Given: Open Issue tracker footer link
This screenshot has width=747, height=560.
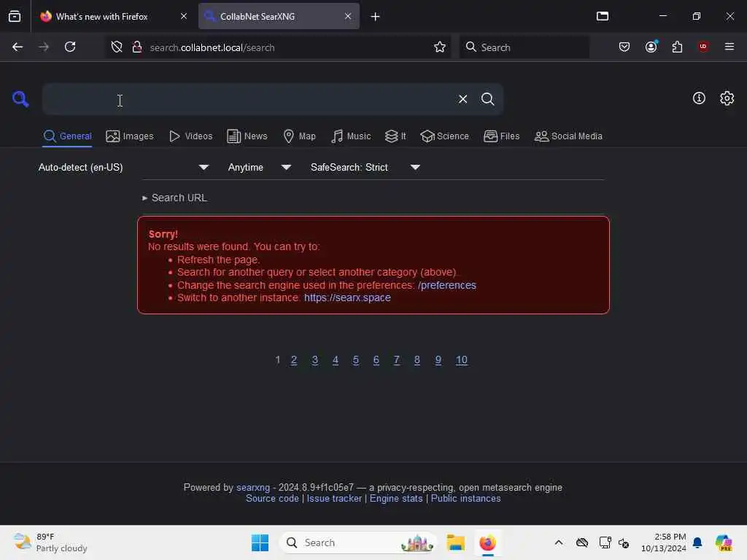Looking at the screenshot, I should pos(334,499).
